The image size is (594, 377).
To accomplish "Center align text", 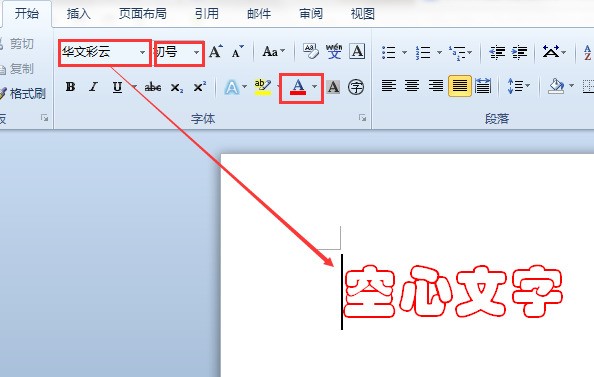I will [x=412, y=86].
